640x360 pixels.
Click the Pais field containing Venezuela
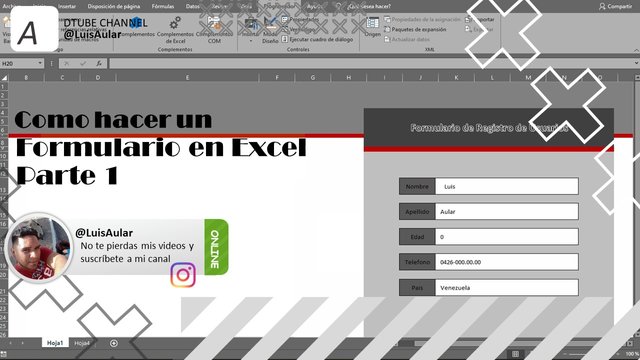point(507,287)
